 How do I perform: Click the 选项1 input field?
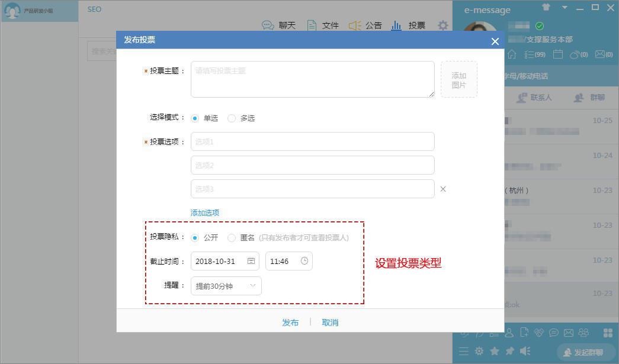(x=312, y=141)
